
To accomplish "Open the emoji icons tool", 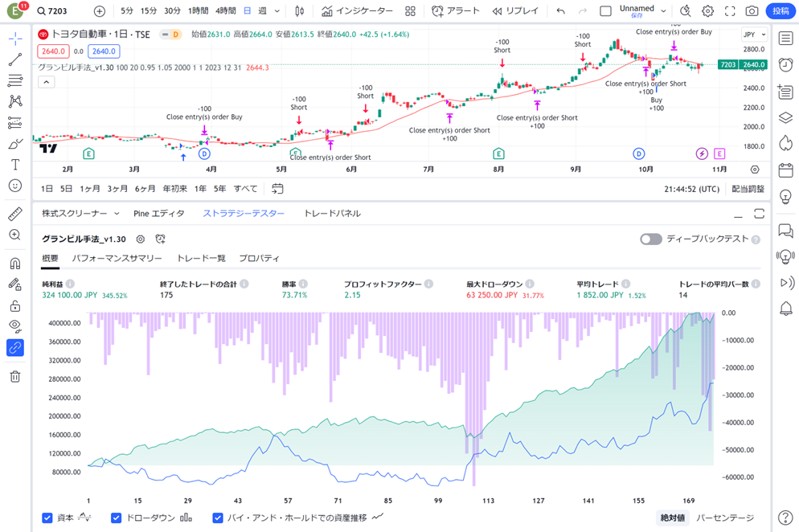I will [15, 186].
